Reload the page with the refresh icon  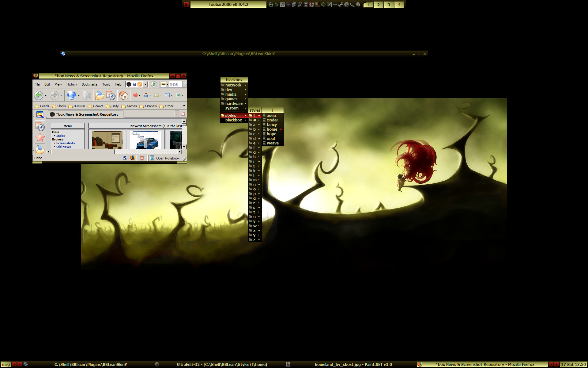pyautogui.click(x=72, y=95)
